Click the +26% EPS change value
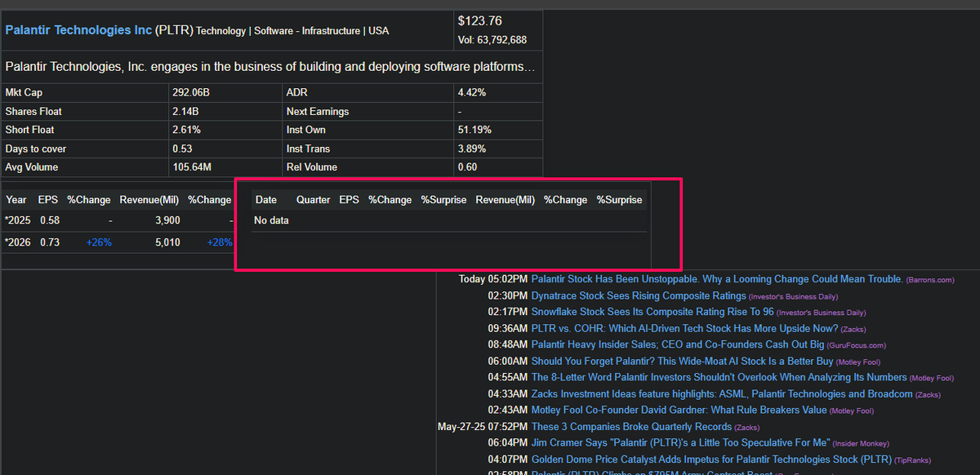This screenshot has height=475, width=980. 99,242
